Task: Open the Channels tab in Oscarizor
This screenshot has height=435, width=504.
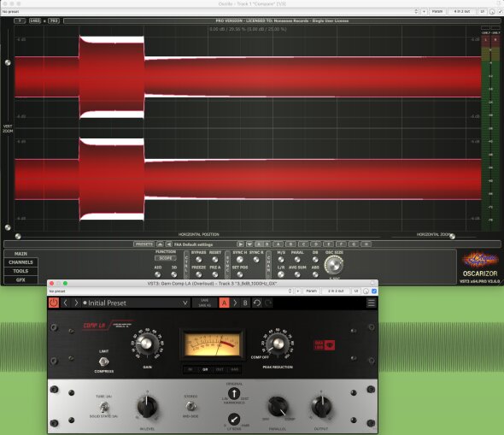Action: 21,262
